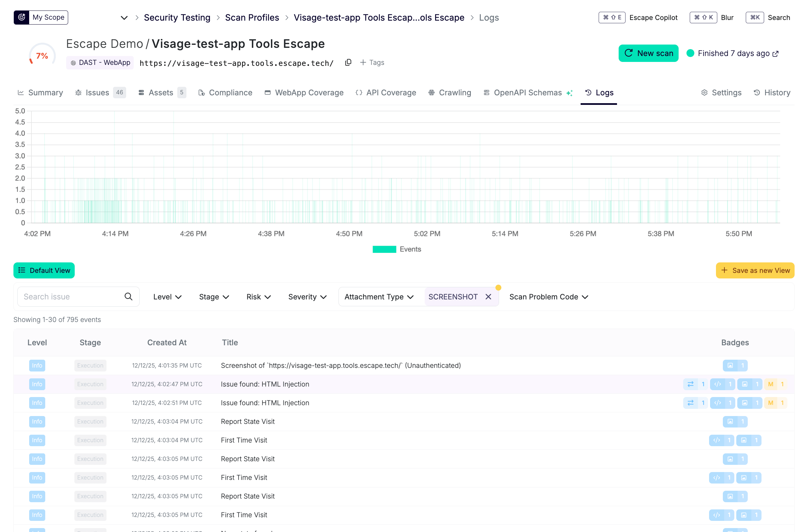Viewport: 810px width, 532px height.
Task: Click the search magnifier icon
Action: [x=128, y=296]
